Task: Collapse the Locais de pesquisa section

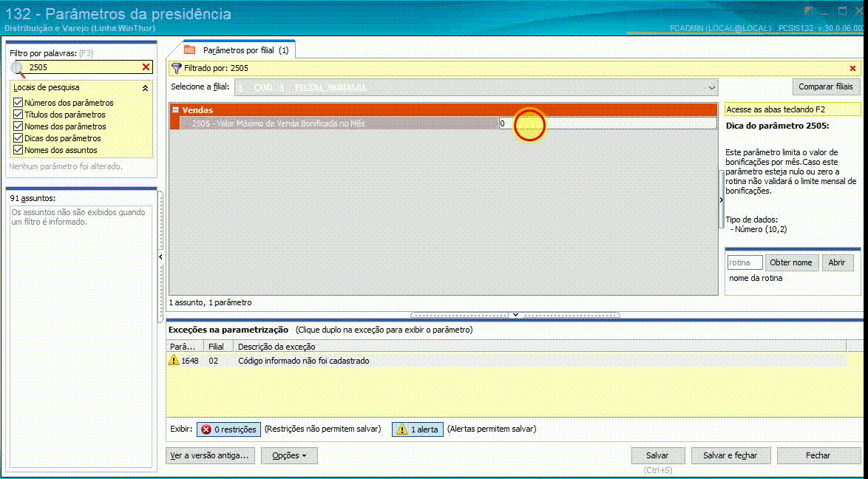Action: click(x=145, y=88)
